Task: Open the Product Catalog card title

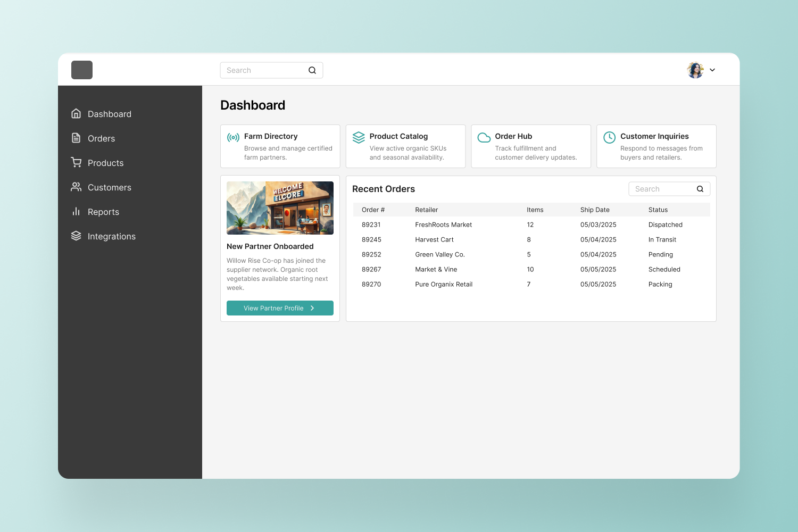Action: pyautogui.click(x=399, y=136)
